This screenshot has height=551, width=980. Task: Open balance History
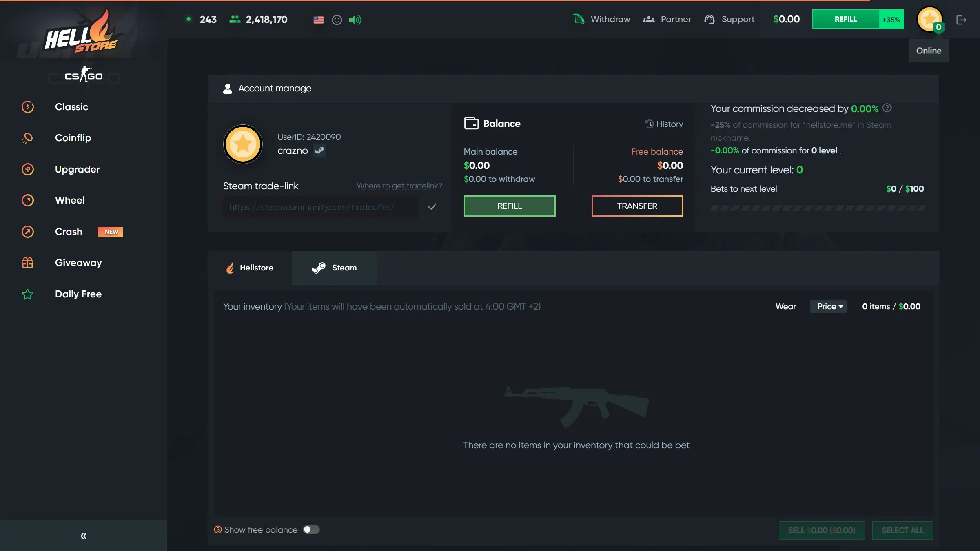pos(664,124)
